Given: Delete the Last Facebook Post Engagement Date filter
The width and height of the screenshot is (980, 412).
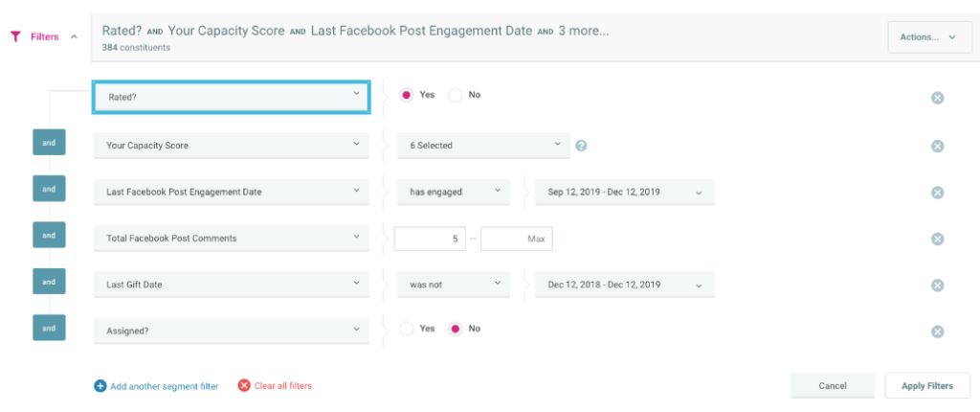Looking at the screenshot, I should point(938,193).
